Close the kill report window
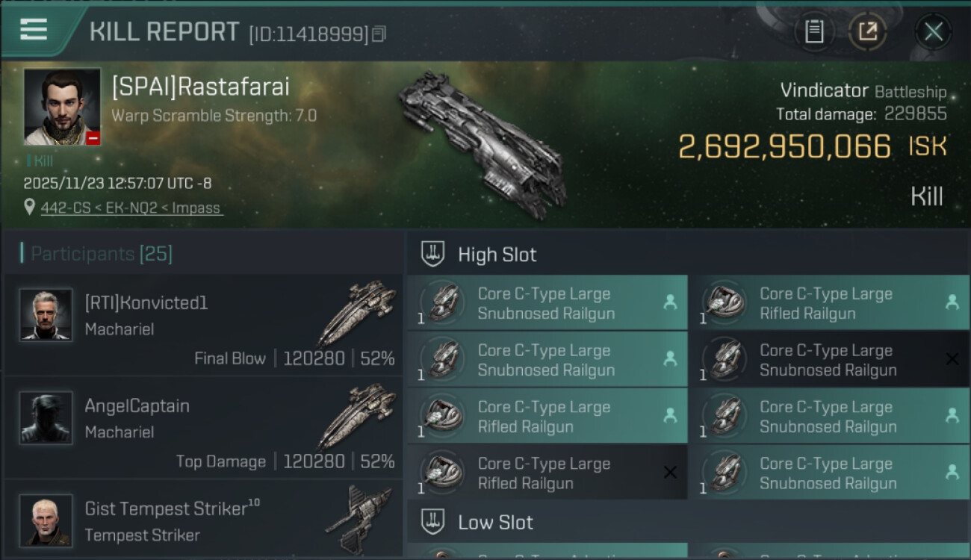The height and width of the screenshot is (560, 971). 933,31
